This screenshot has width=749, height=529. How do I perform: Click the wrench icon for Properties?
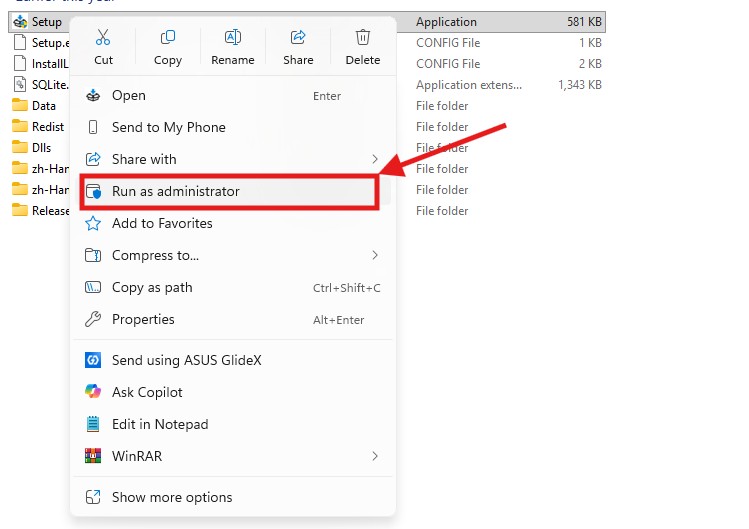click(93, 319)
